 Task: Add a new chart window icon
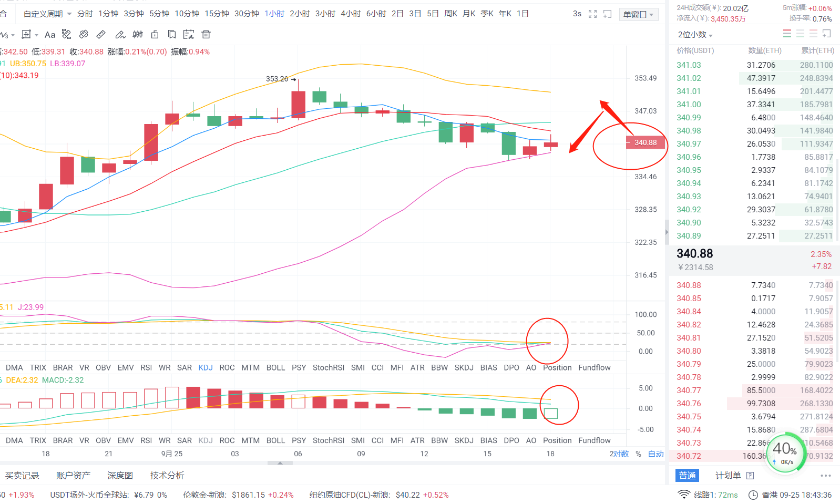(607, 14)
